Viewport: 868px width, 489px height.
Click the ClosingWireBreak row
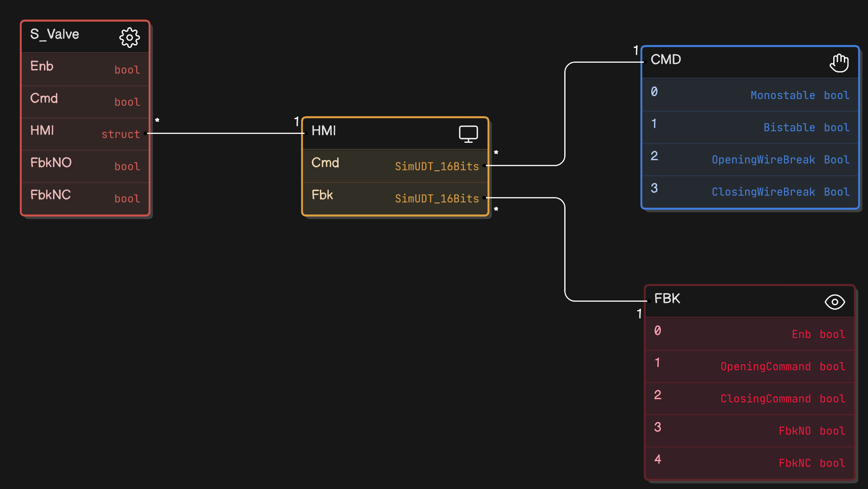(x=750, y=192)
